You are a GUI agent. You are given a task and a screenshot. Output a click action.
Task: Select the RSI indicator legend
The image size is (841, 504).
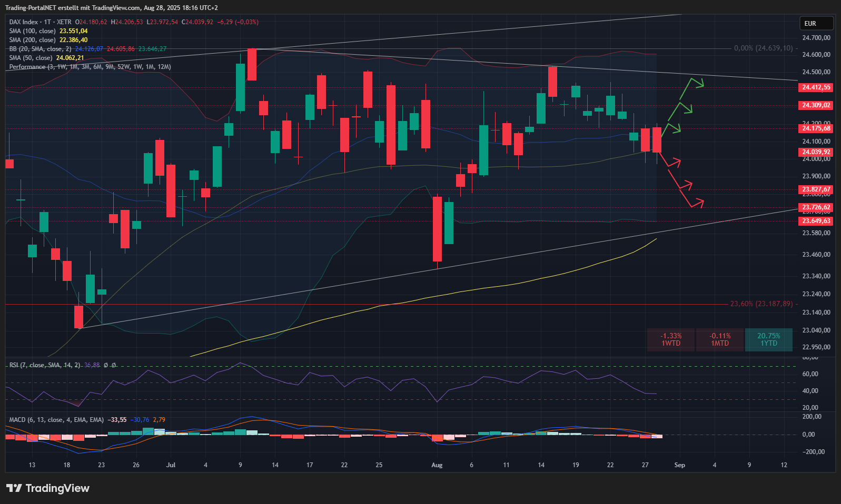(x=45, y=365)
